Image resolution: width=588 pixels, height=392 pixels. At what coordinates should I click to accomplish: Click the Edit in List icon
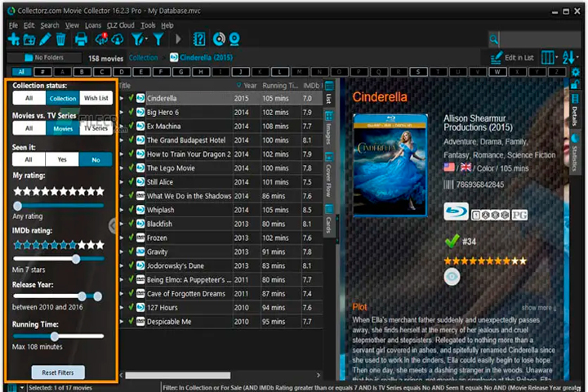[497, 58]
